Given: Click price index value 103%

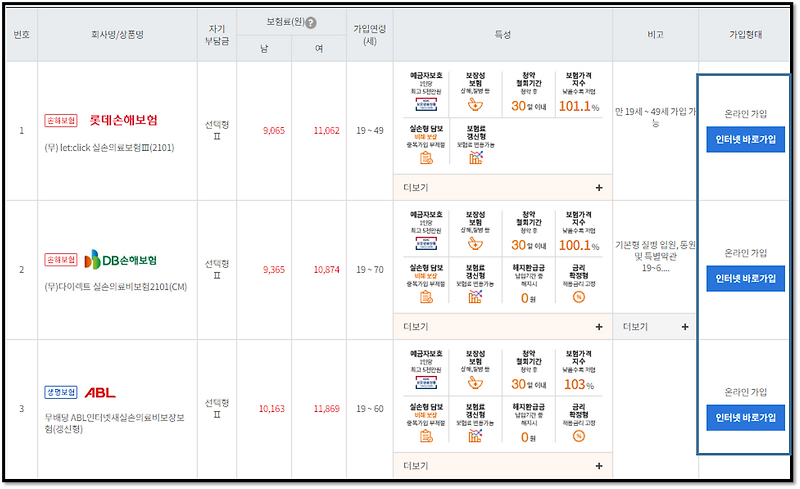Looking at the screenshot, I should coord(579,384).
